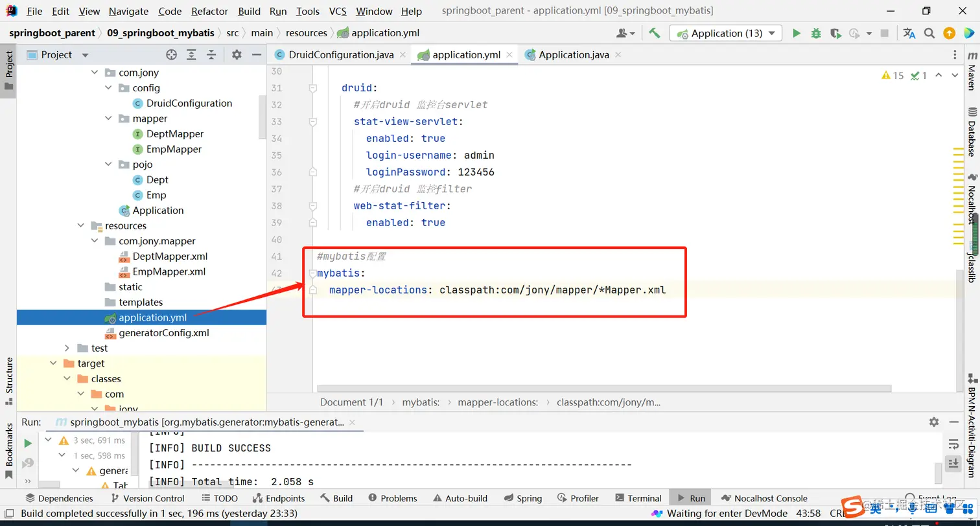Hide the Run tool window

(954, 422)
